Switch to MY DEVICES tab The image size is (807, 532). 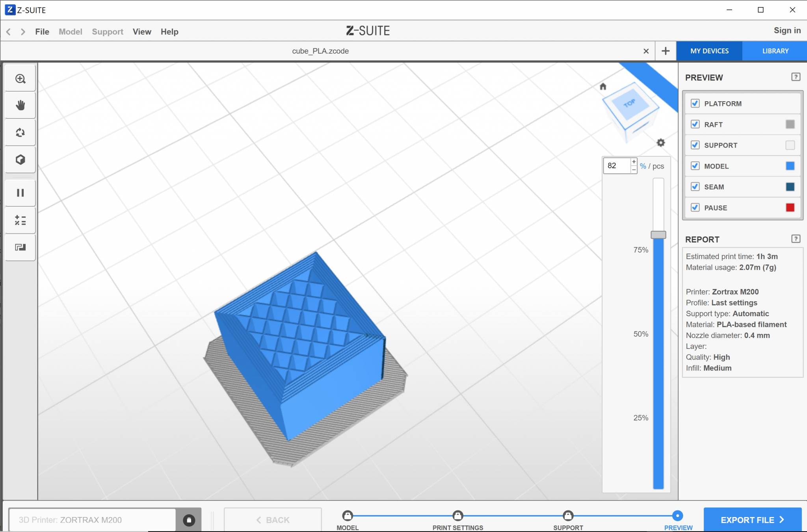709,51
